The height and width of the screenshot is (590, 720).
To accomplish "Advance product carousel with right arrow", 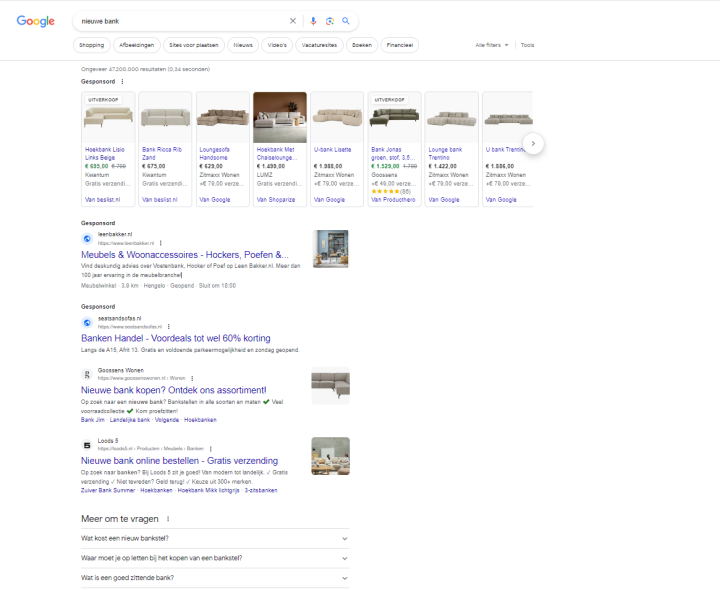I will tap(533, 144).
